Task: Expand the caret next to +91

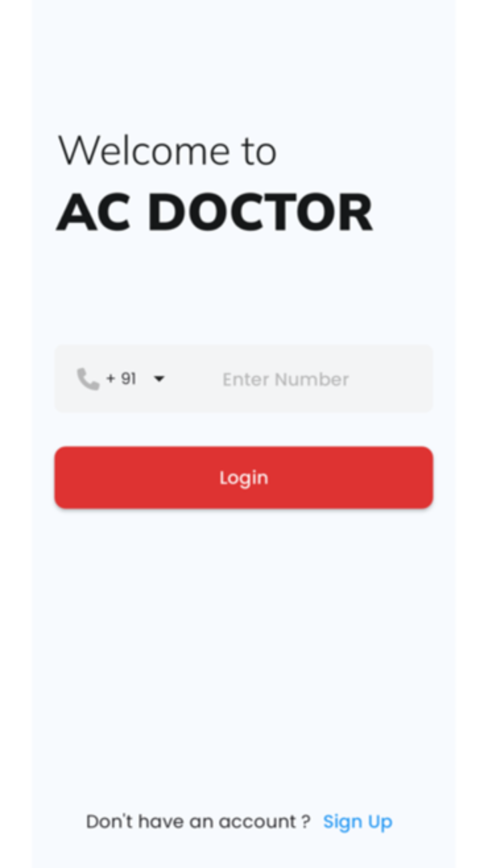Action: pyautogui.click(x=159, y=379)
